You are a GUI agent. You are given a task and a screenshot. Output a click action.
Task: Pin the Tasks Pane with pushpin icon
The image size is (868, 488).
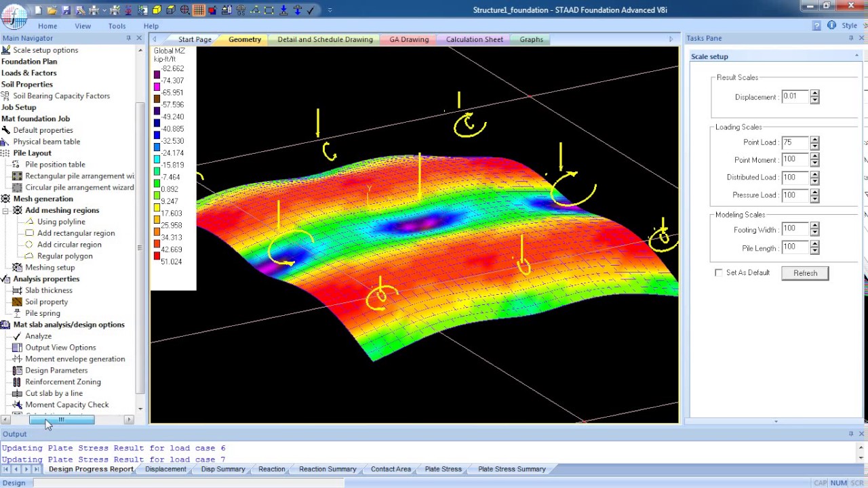click(x=851, y=39)
